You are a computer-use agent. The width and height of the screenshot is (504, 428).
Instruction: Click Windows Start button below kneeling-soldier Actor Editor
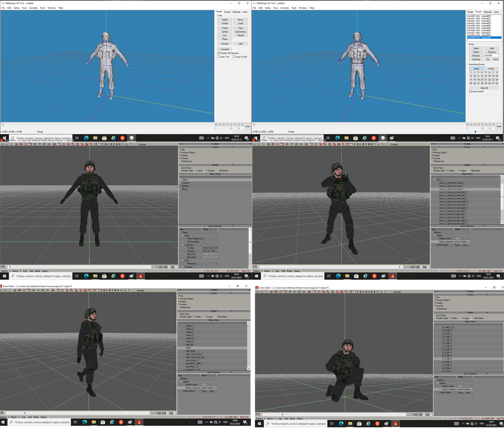tap(260, 424)
